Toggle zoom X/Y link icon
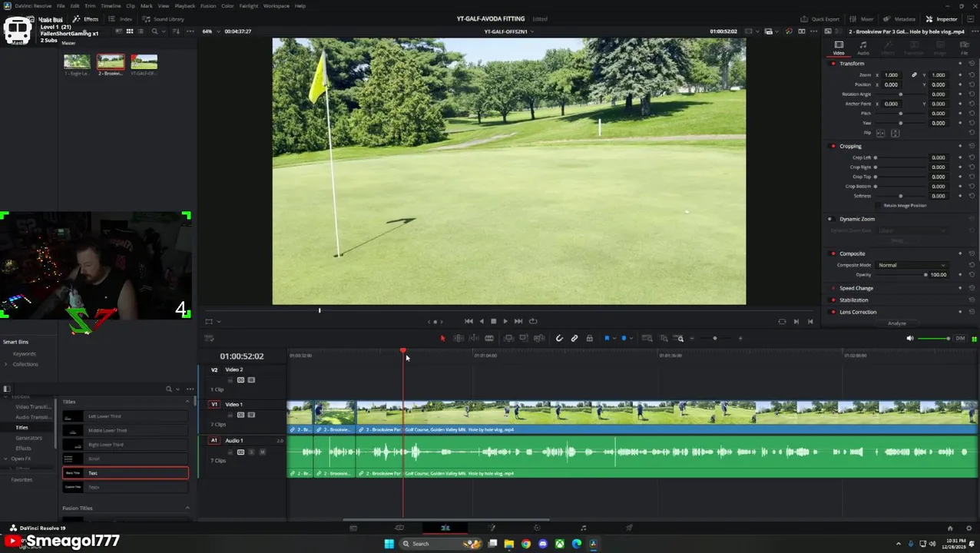This screenshot has height=553, width=980. click(x=914, y=75)
